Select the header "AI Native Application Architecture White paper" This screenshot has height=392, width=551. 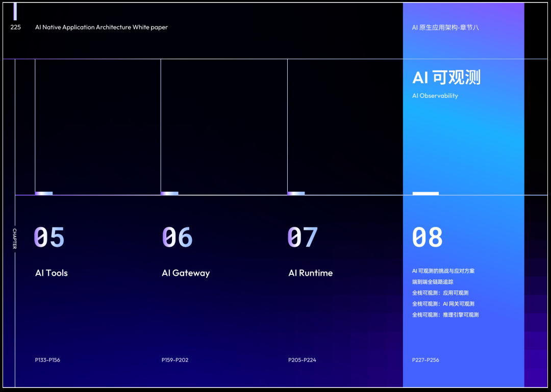point(101,27)
